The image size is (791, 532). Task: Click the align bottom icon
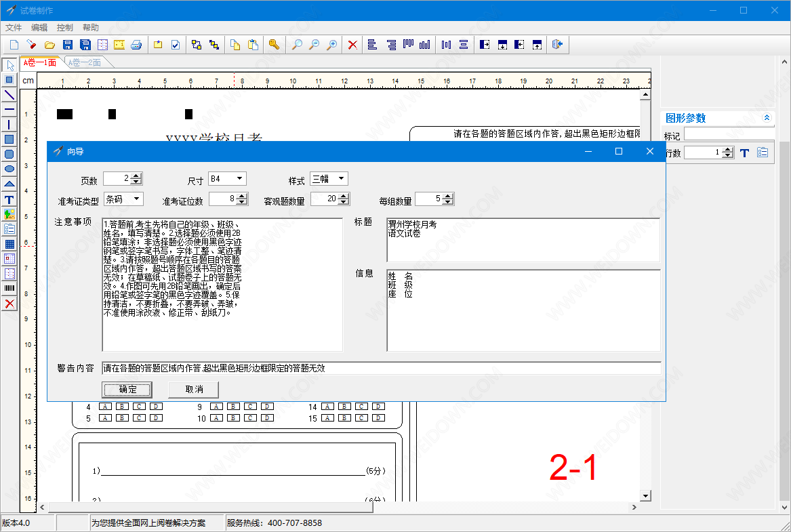[425, 45]
